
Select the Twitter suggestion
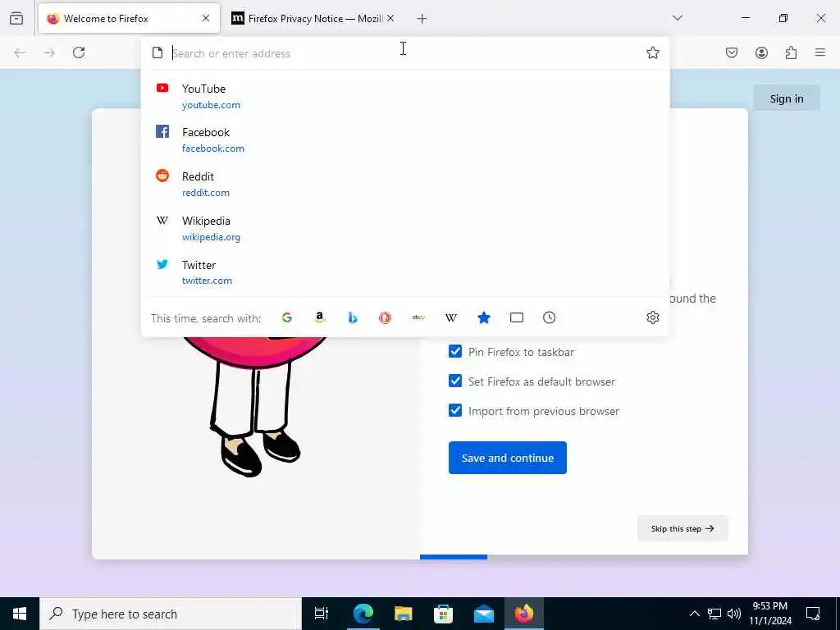coord(405,272)
